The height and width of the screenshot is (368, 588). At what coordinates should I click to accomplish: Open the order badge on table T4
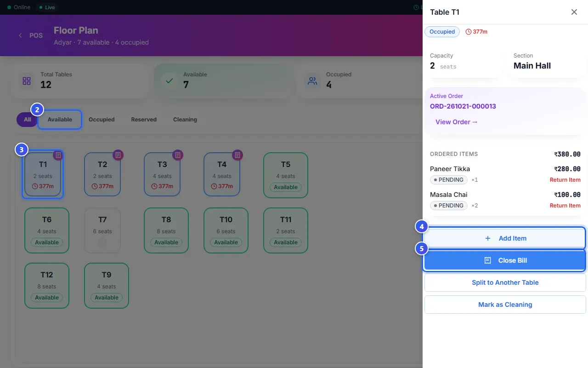[x=237, y=155]
